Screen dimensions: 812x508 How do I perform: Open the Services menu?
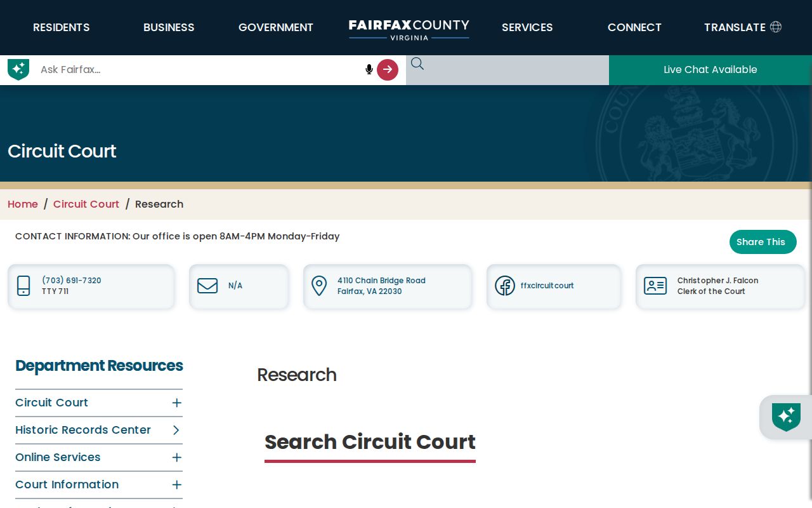point(527,27)
